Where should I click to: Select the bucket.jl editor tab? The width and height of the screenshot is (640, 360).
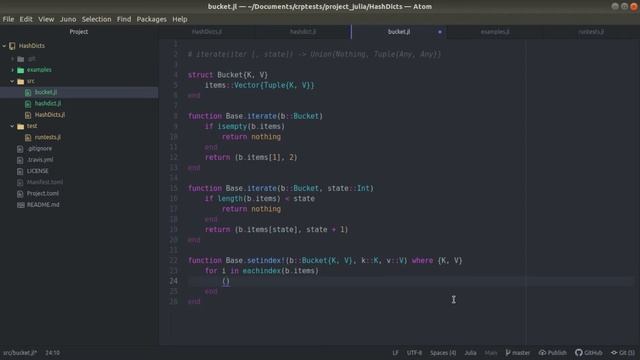(399, 32)
